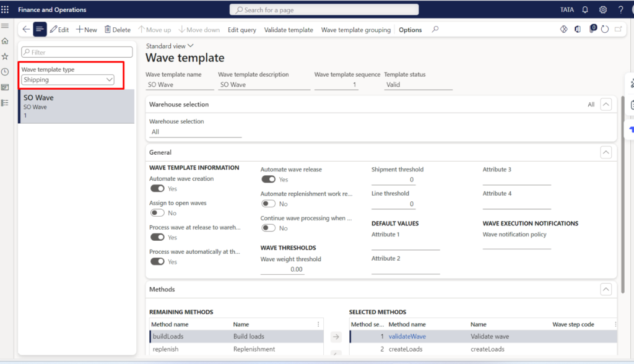
Task: Toggle Continue wave processing switch
Action: [269, 228]
